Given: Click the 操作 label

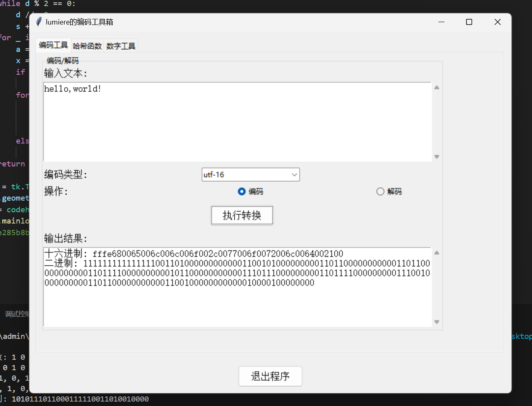Looking at the screenshot, I should coord(56,191).
